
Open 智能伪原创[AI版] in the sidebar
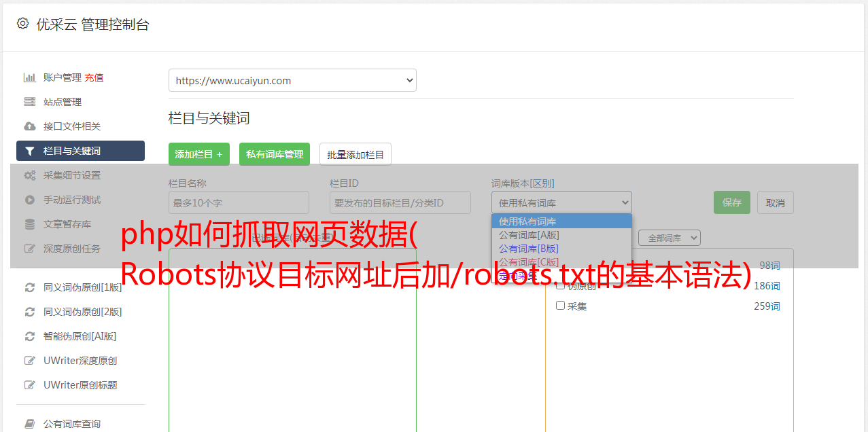pos(80,336)
